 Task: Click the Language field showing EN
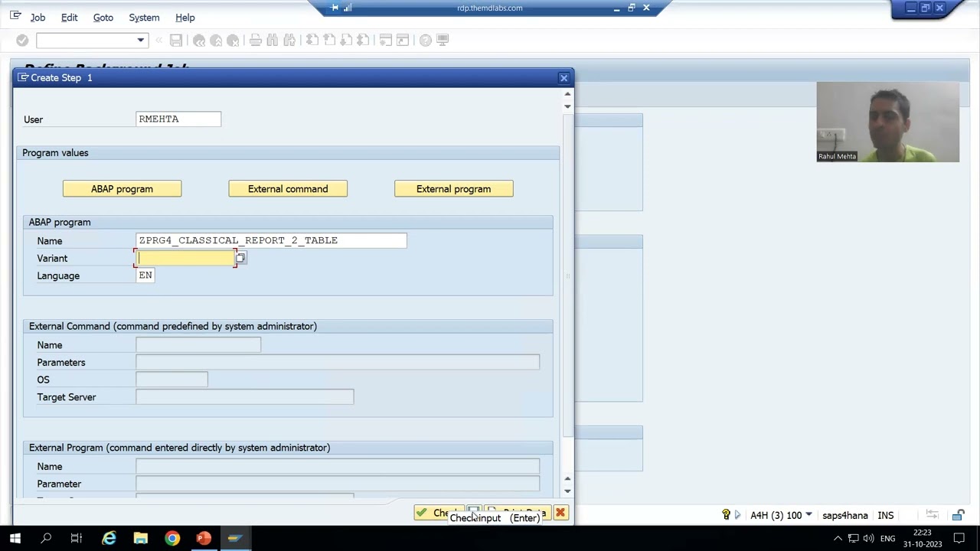click(x=145, y=275)
